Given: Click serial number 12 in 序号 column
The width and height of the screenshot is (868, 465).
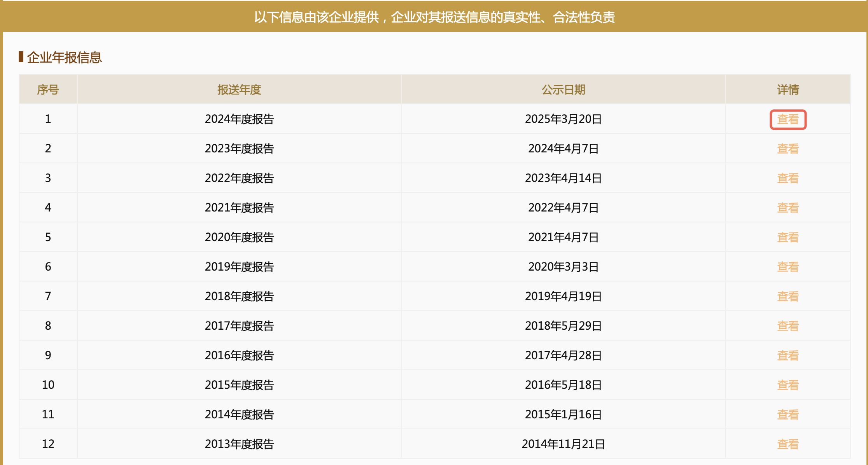Looking at the screenshot, I should coord(48,444).
